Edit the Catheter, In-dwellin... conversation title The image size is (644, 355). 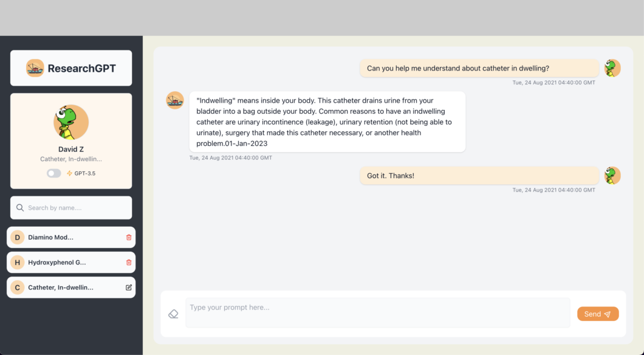pos(129,287)
